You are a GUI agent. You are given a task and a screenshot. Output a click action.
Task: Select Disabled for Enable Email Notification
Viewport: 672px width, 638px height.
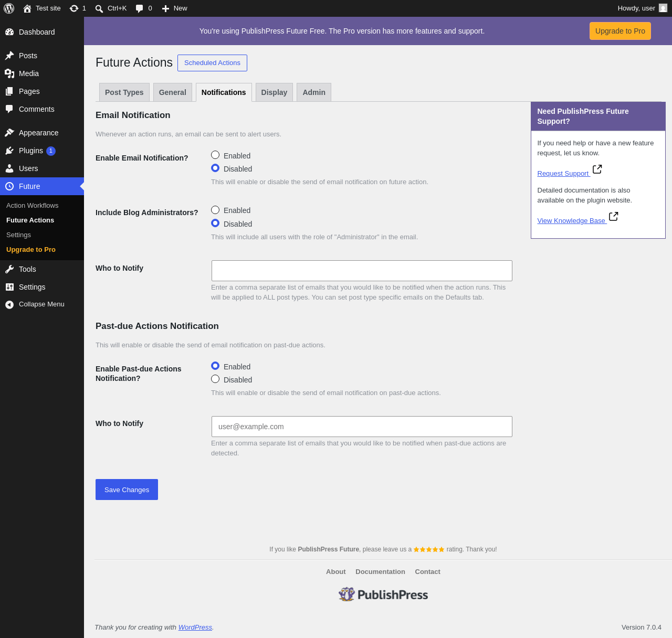point(215,168)
